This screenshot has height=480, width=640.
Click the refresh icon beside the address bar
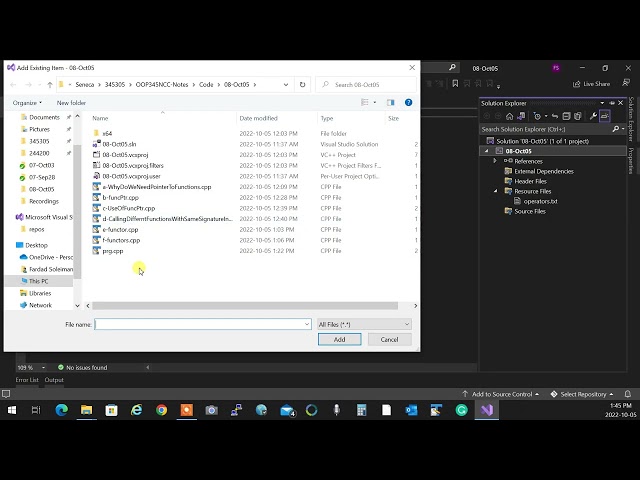coord(303,85)
